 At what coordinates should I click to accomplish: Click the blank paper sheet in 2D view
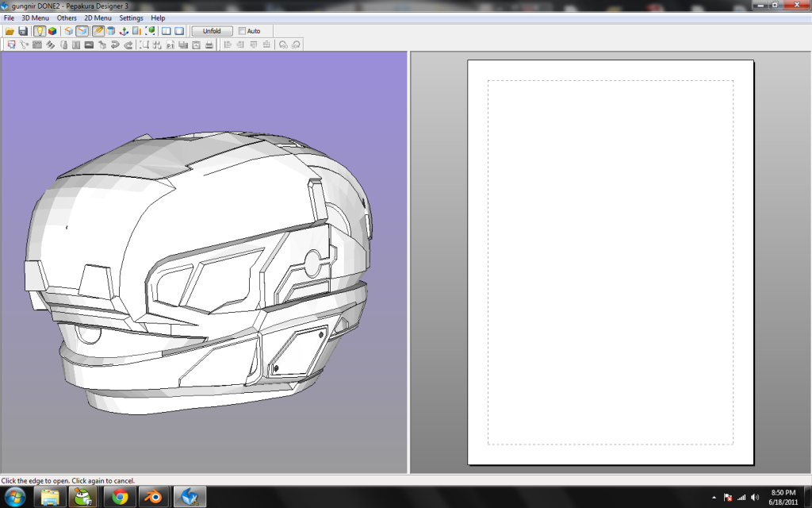pyautogui.click(x=610, y=262)
